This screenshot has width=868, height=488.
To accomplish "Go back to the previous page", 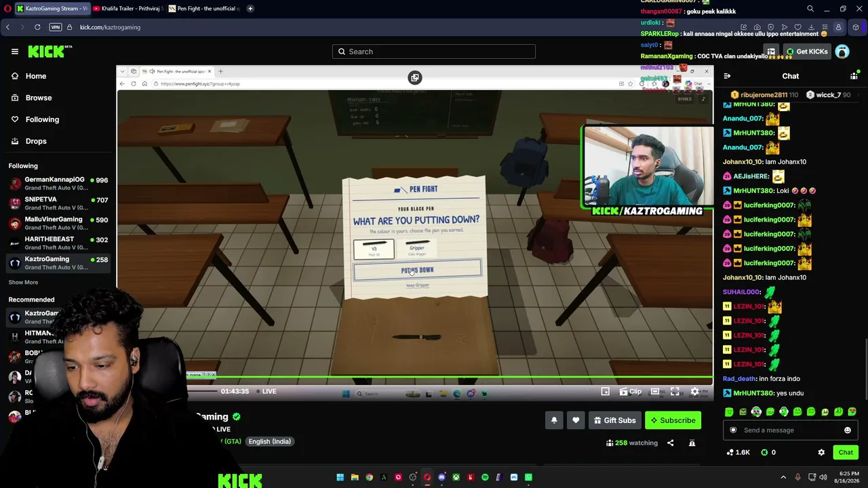I will tap(7, 27).
